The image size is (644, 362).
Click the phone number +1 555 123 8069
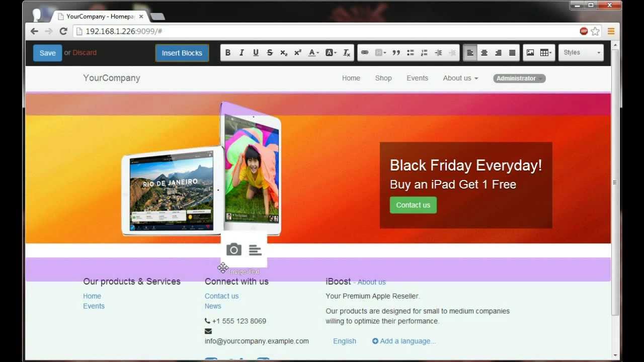point(239,321)
